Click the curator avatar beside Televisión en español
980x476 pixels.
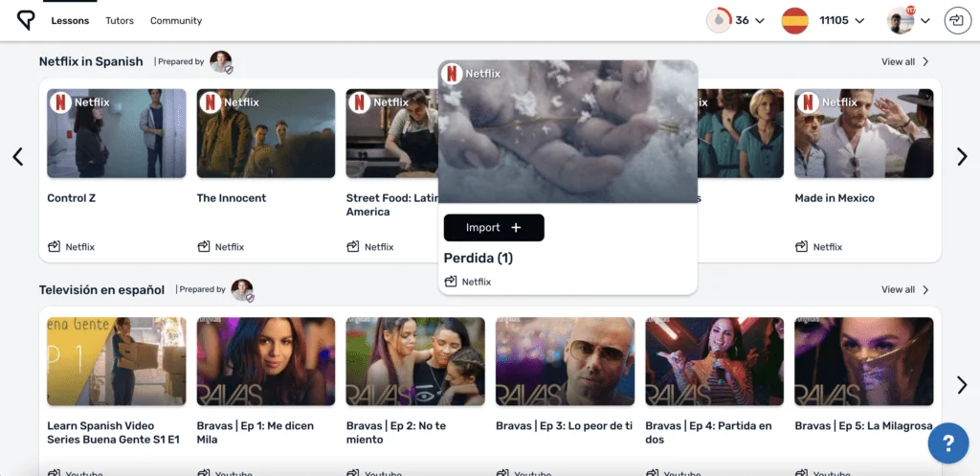(x=242, y=290)
